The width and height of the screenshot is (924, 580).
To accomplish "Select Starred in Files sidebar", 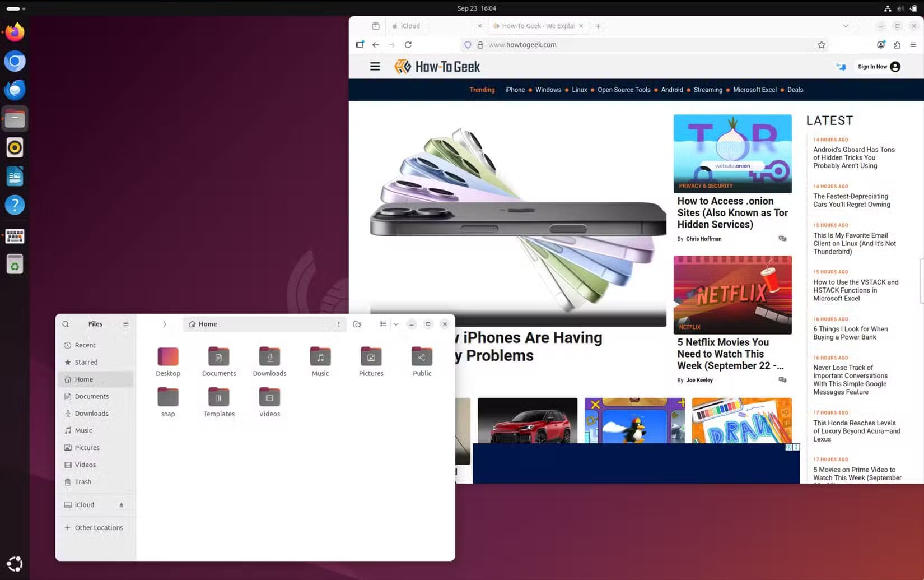I will [96, 362].
